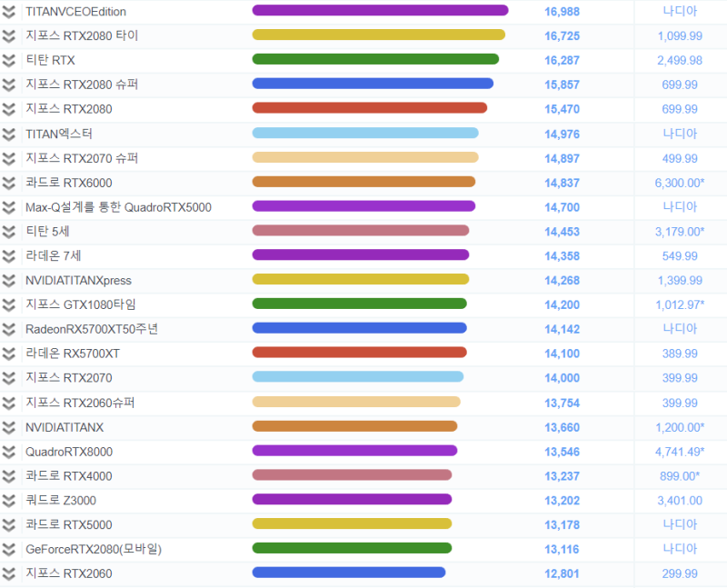Screen dimensions: 727x588
Task: Open the TITANVCEOEdition graphics card link
Action: pos(75,12)
